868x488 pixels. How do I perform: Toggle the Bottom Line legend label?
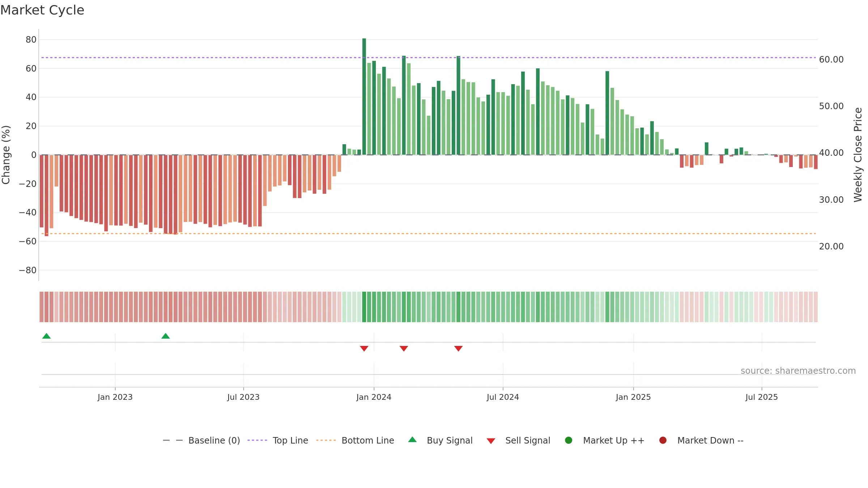[368, 440]
